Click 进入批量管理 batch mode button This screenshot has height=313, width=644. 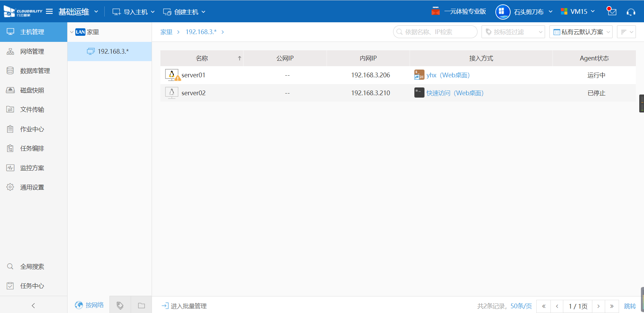(x=184, y=306)
